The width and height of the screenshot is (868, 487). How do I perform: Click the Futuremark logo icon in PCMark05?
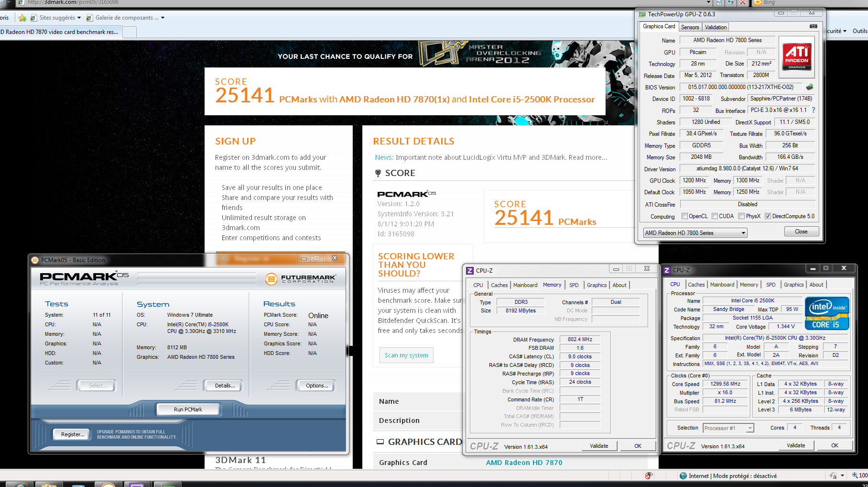click(x=271, y=279)
